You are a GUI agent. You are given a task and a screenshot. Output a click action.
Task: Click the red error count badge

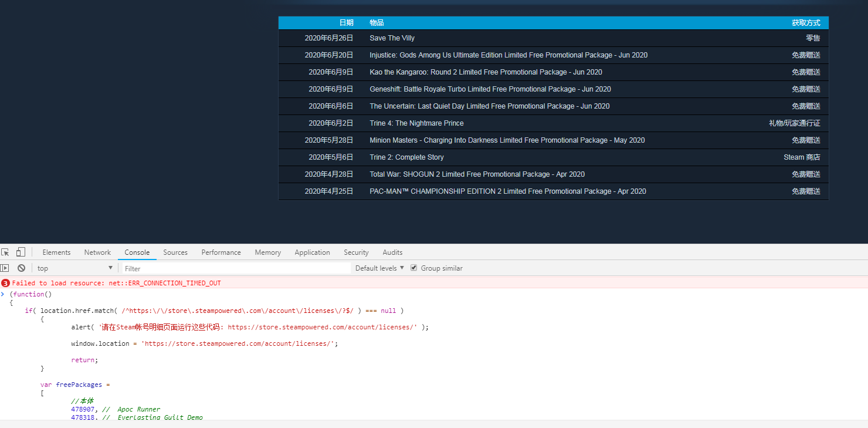click(5, 283)
